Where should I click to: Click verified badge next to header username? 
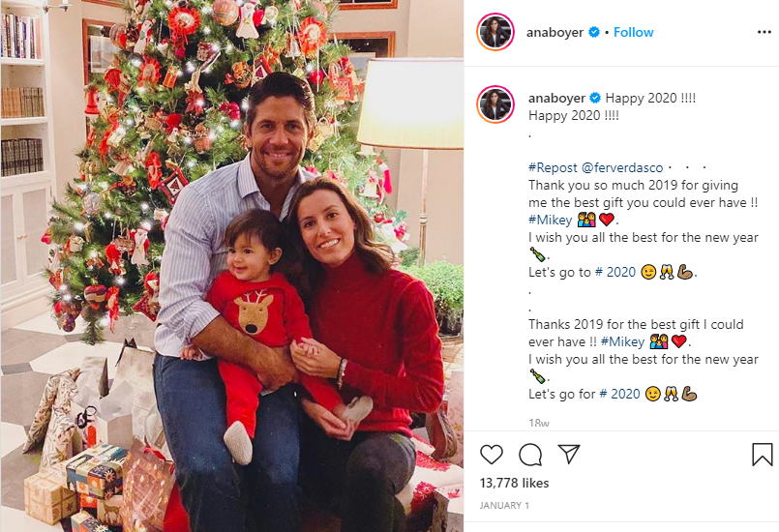click(x=594, y=32)
